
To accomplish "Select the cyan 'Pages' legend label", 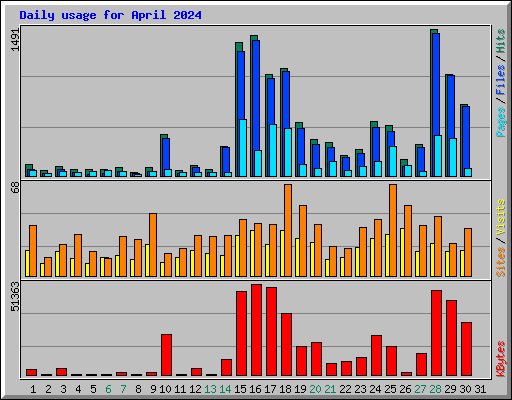I will [501, 122].
